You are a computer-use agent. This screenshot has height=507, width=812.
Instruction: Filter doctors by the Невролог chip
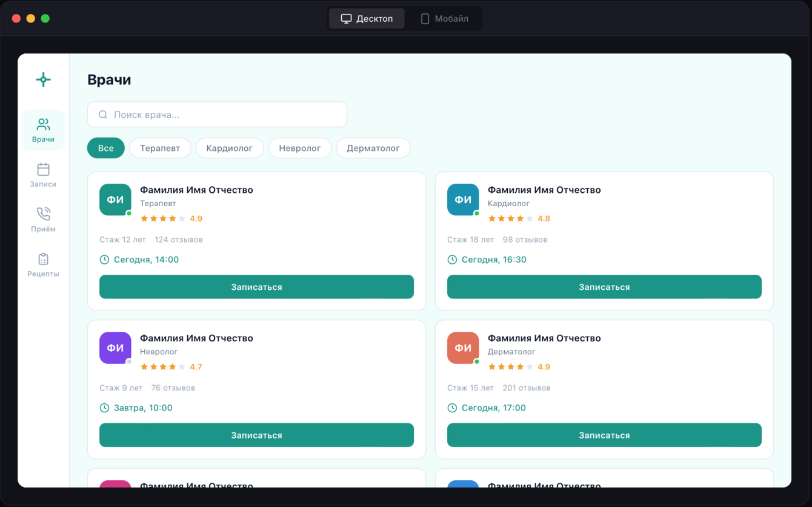tap(300, 148)
